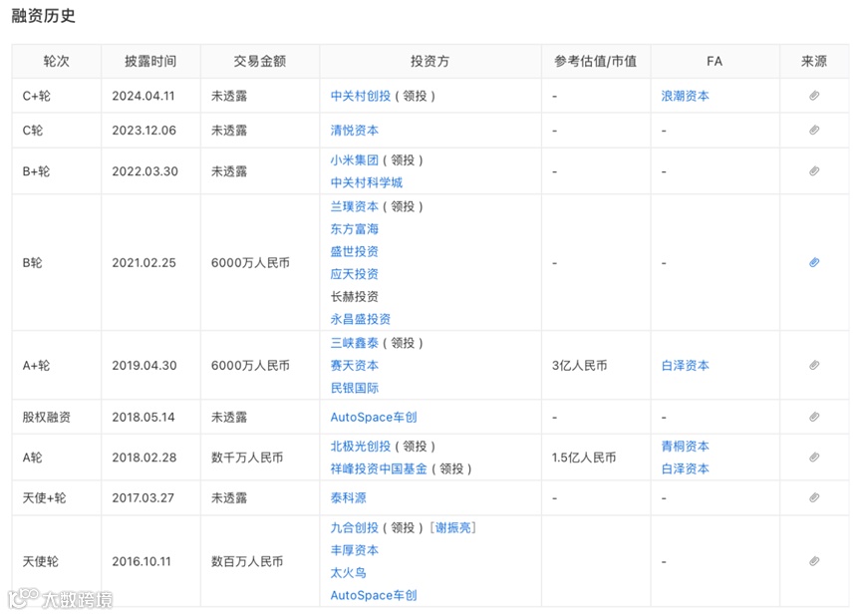Open FA link 白泽资本 in A轮 row
This screenshot has height=616, width=862.
coord(685,468)
